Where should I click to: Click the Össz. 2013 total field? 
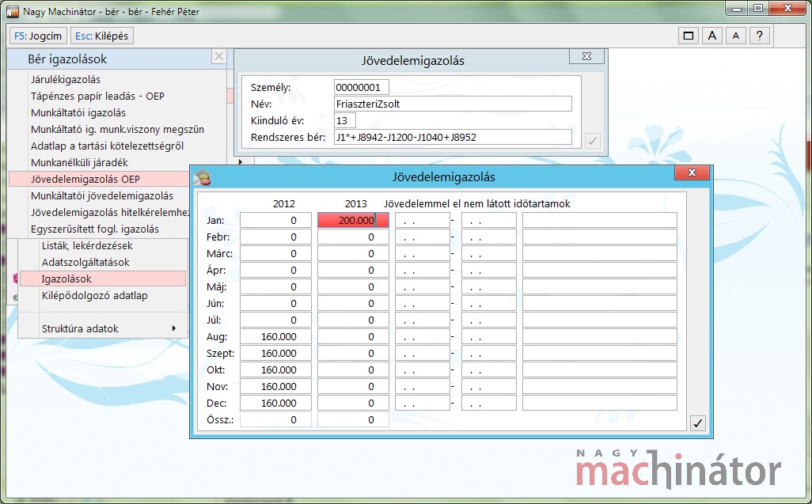point(353,419)
